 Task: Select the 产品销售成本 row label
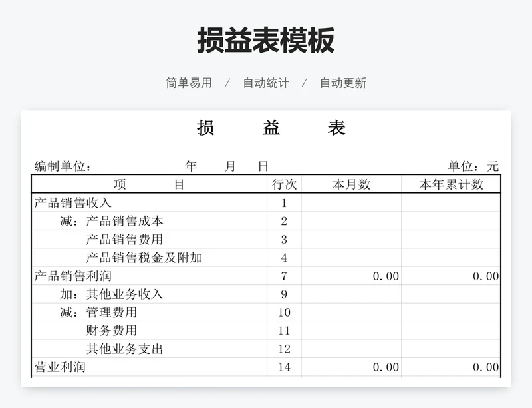point(124,221)
